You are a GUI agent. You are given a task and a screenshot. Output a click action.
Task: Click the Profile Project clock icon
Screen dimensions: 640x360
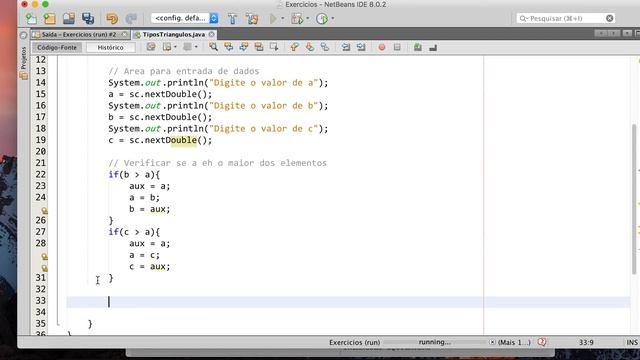click(322, 18)
